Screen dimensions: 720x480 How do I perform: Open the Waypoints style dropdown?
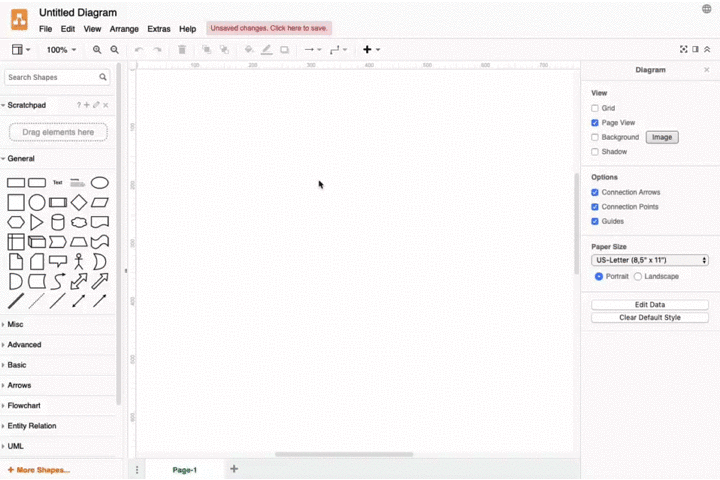tap(339, 50)
